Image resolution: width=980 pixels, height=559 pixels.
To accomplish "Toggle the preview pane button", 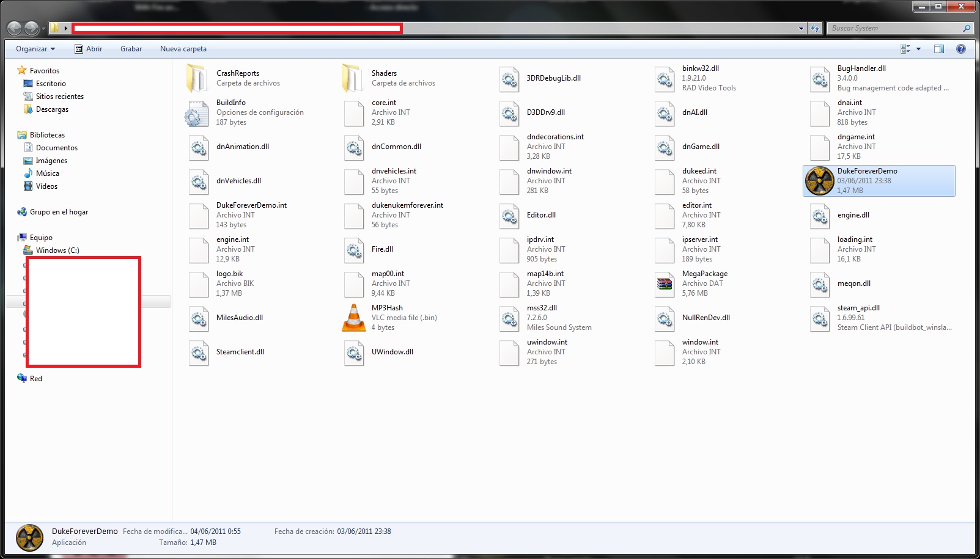I will pos(939,49).
